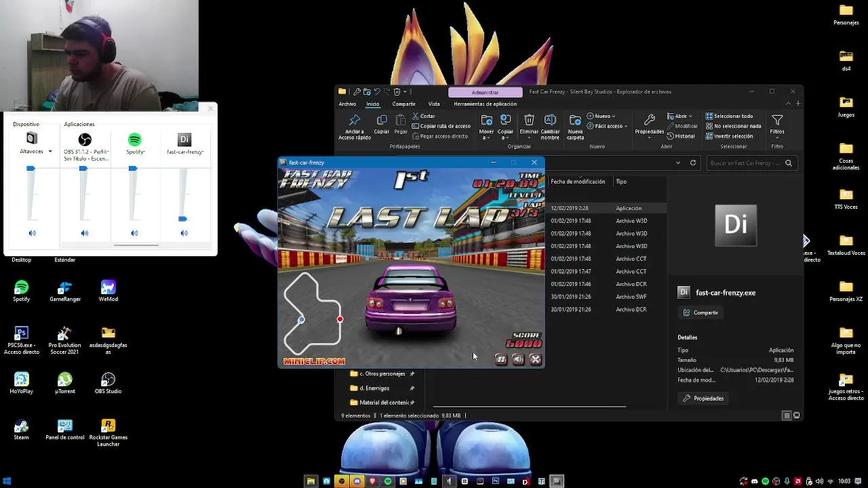This screenshot has width=868, height=488.
Task: Click the Cambiar nombre icon
Action: (550, 120)
